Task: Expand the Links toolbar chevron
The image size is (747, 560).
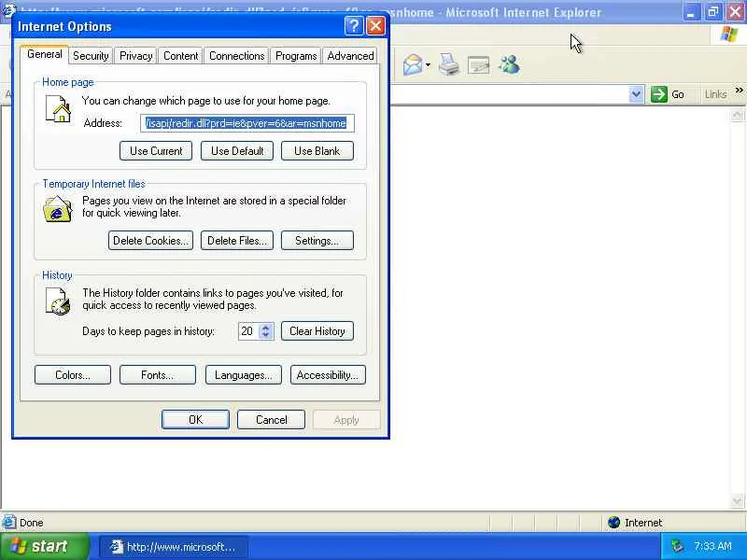Action: tap(739, 90)
